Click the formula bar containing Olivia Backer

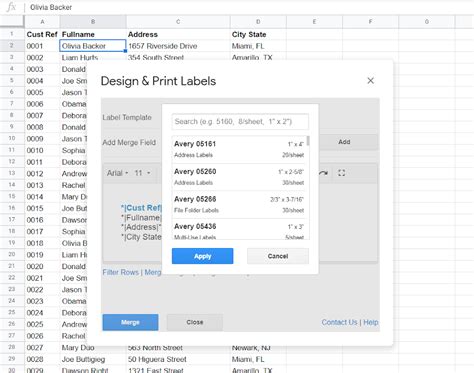pos(250,7)
